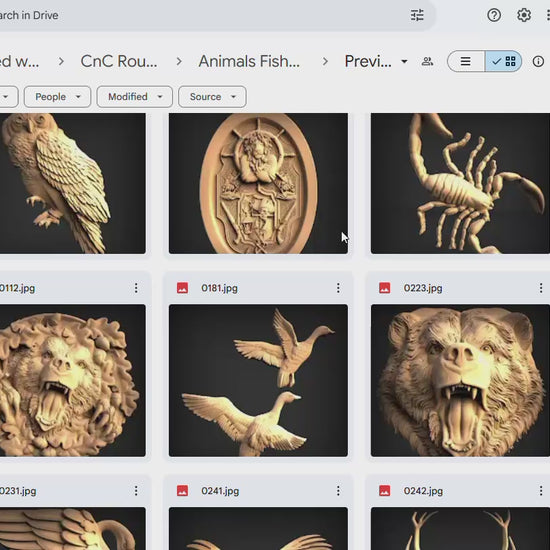Open the Source filter dropdown

[212, 97]
